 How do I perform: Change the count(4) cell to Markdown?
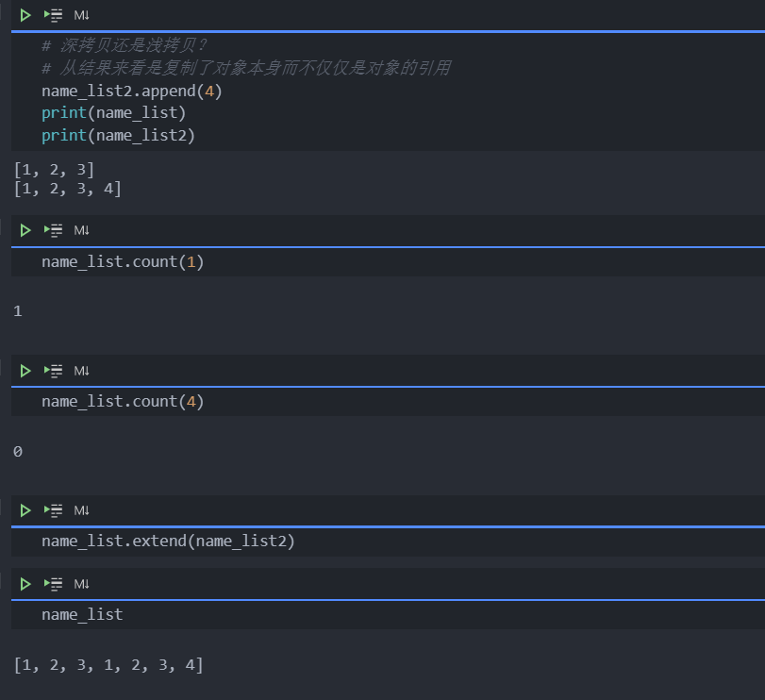[82, 371]
